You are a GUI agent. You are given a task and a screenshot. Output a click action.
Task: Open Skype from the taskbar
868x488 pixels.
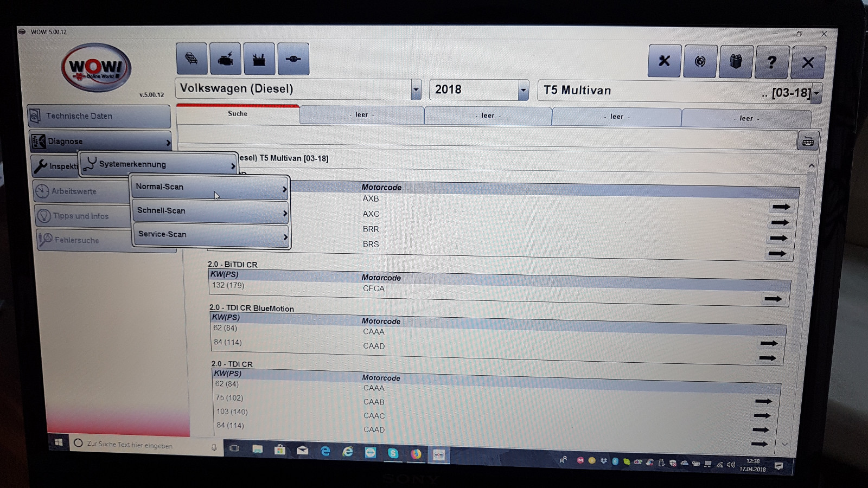click(x=393, y=453)
